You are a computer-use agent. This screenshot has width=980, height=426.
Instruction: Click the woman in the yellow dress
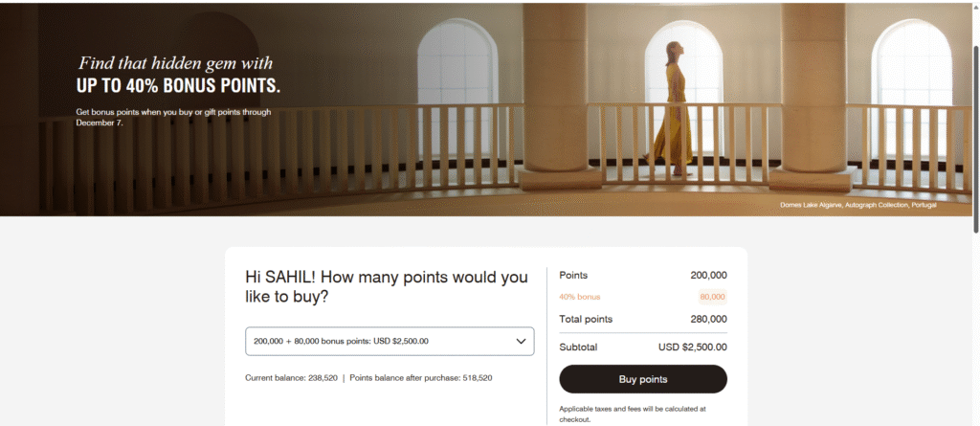point(673,107)
